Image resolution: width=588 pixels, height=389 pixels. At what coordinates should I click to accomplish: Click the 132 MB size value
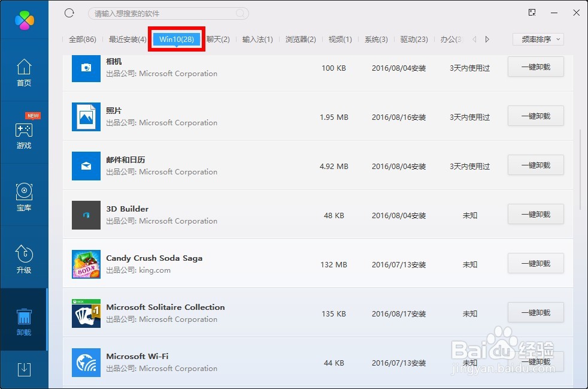click(x=334, y=265)
